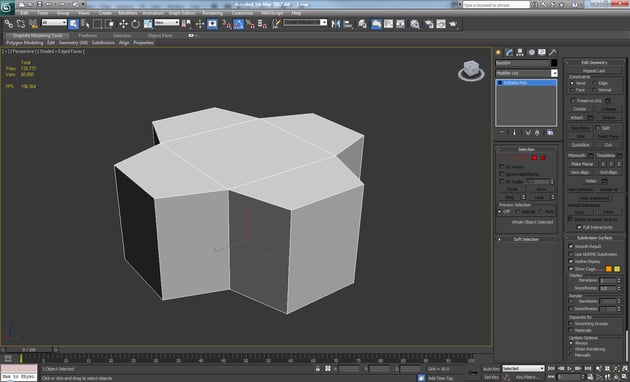The width and height of the screenshot is (630, 382).
Task: Switch to the Motion command panel
Action: [532, 52]
